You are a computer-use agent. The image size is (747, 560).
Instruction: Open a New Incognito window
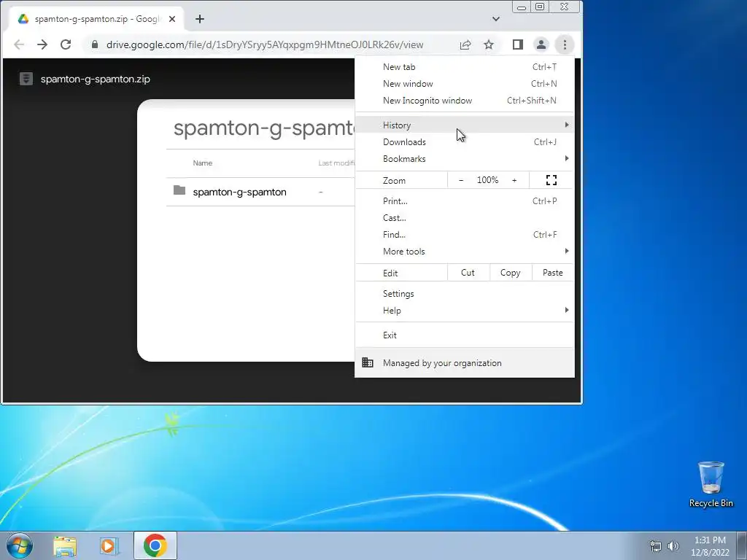465,101
